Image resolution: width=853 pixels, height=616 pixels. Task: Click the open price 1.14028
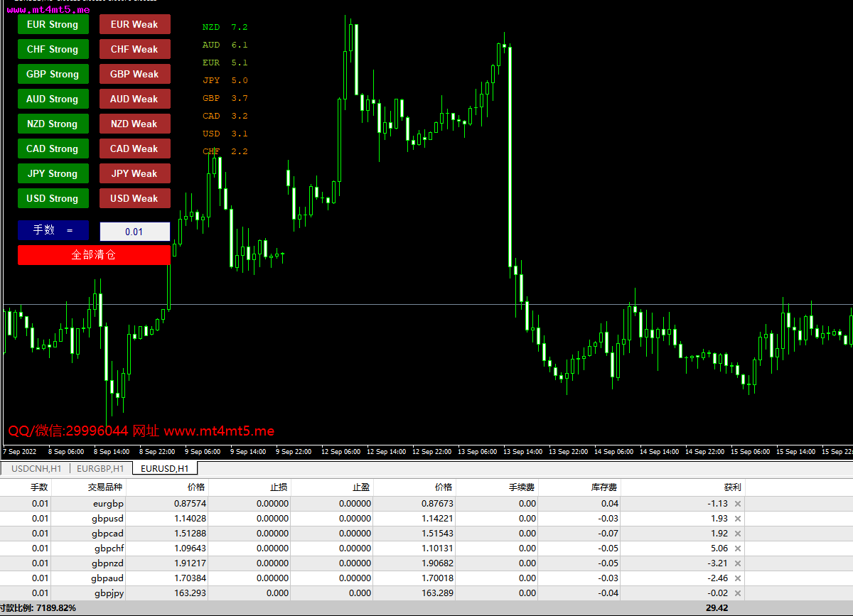[190, 519]
